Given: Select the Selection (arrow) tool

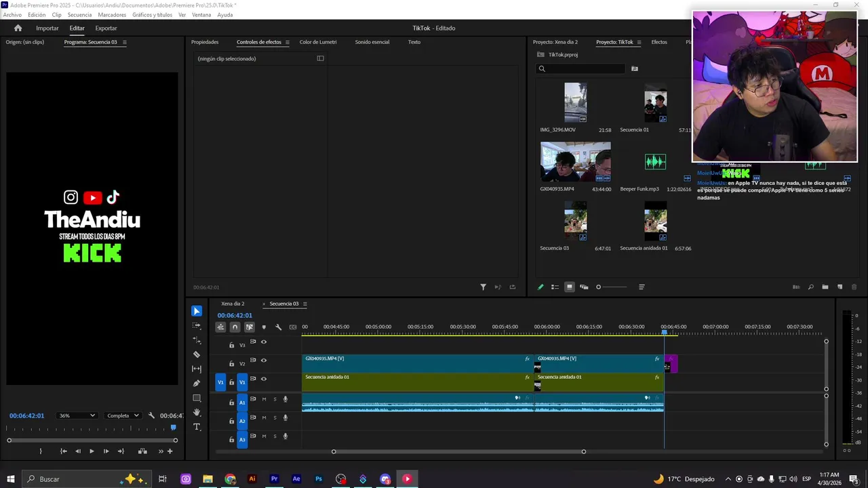Looking at the screenshot, I should pos(197,311).
